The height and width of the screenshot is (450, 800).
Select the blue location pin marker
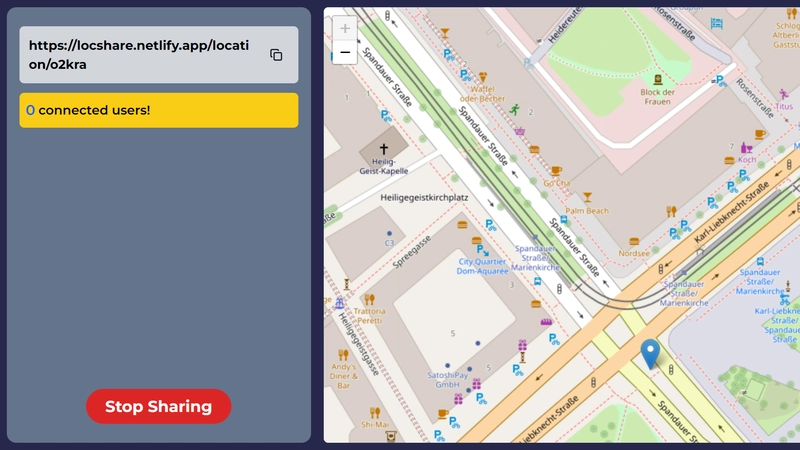650,354
